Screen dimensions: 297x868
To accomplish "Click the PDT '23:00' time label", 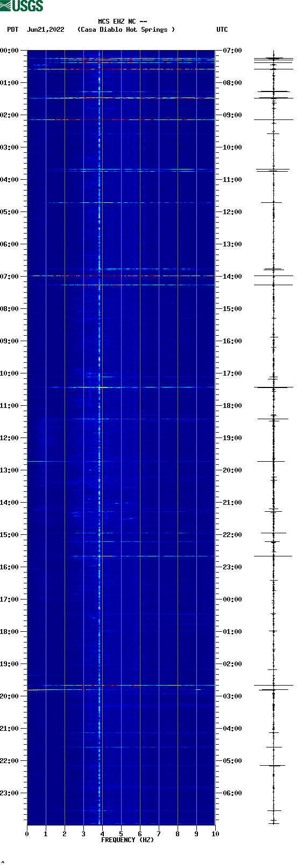I will tap(9, 793).
